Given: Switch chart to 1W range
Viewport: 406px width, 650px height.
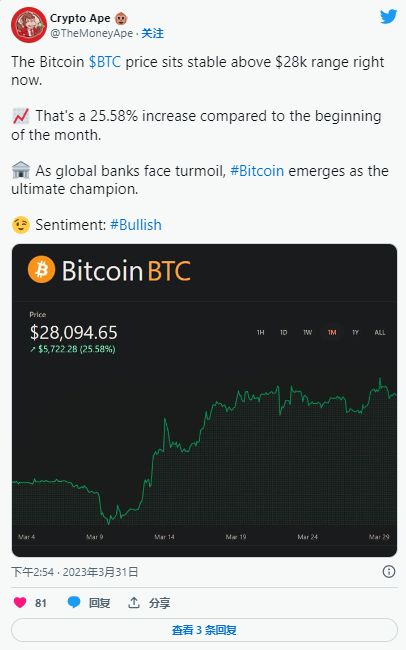Looking at the screenshot, I should 307,332.
